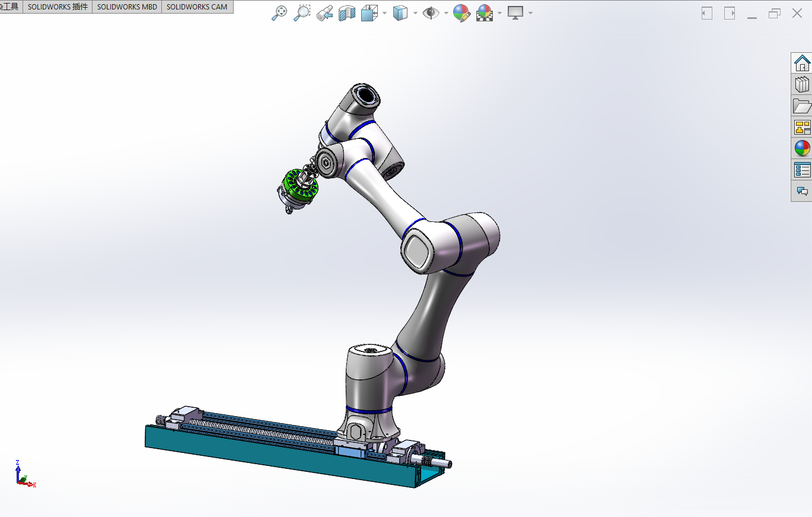Click the View Orientation cube icon
Screen dimensions: 812x517
370,13
